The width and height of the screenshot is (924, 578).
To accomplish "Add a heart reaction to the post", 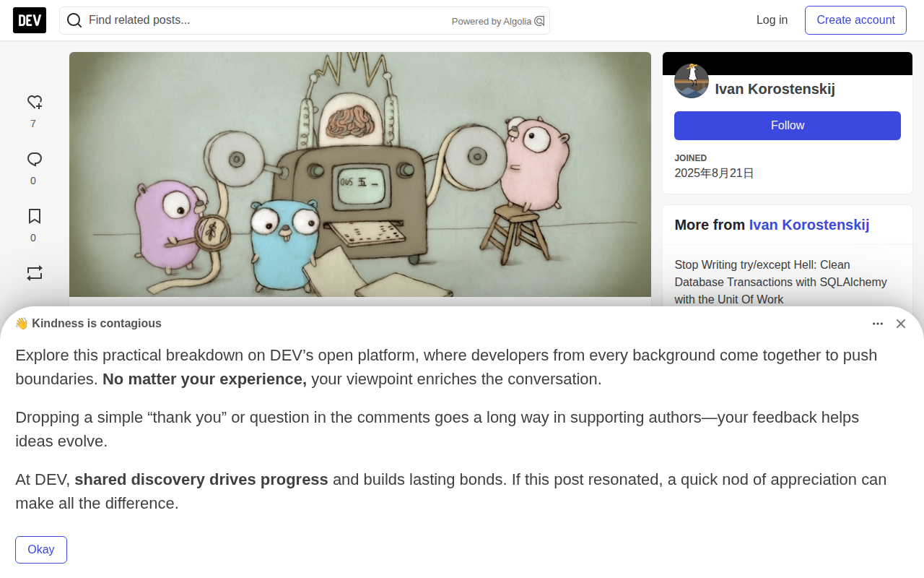I will point(35,102).
